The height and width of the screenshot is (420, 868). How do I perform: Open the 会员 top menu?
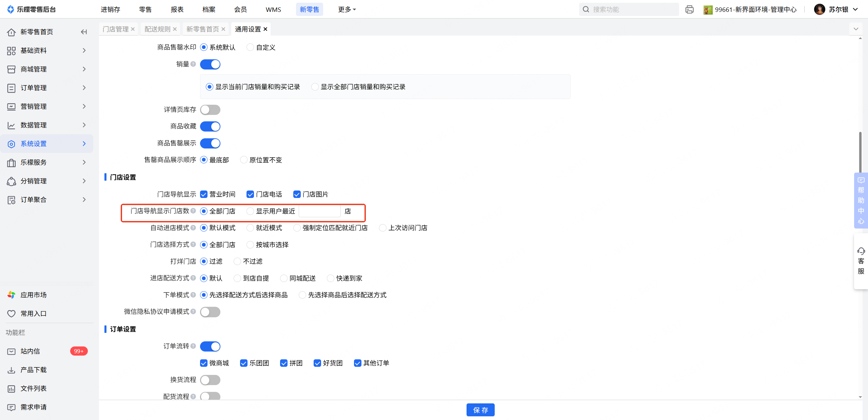click(240, 9)
